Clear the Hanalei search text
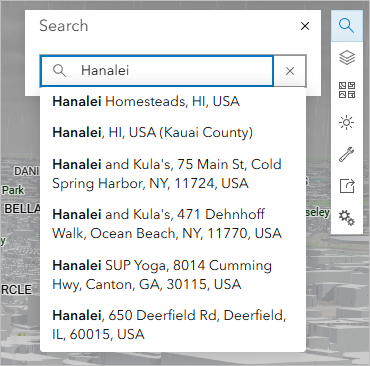Image resolution: width=370 pixels, height=366 pixels. [x=290, y=71]
